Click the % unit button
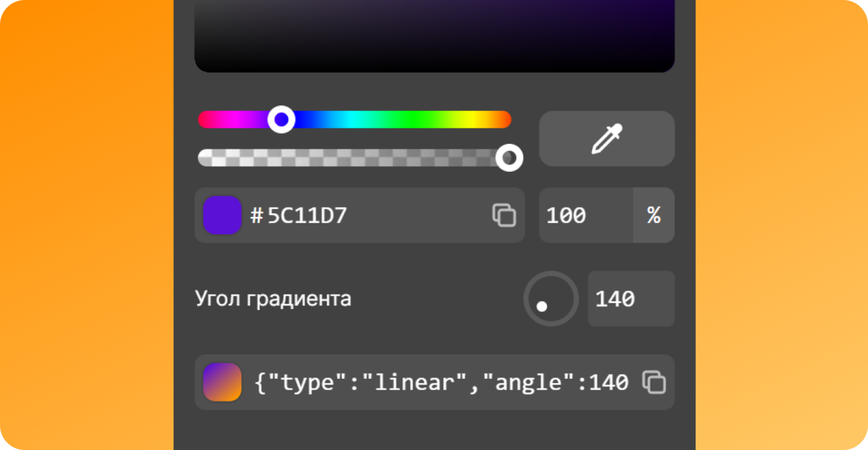Viewport: 868px width, 450px height. 653,215
